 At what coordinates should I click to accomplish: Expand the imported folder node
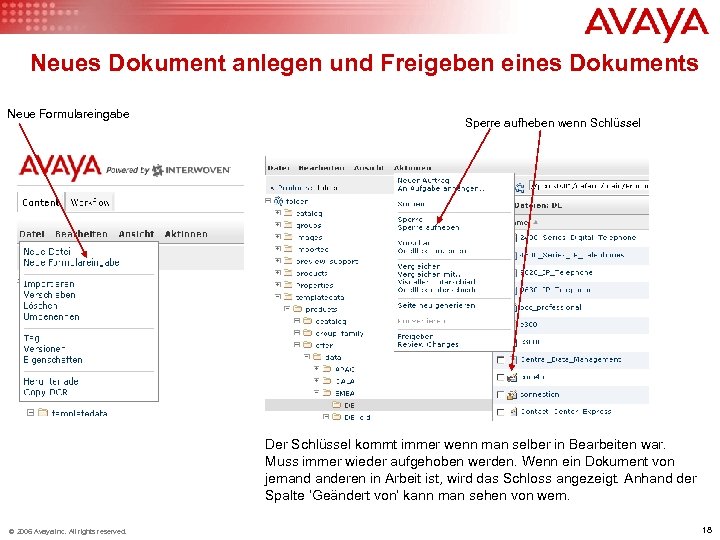[278, 249]
